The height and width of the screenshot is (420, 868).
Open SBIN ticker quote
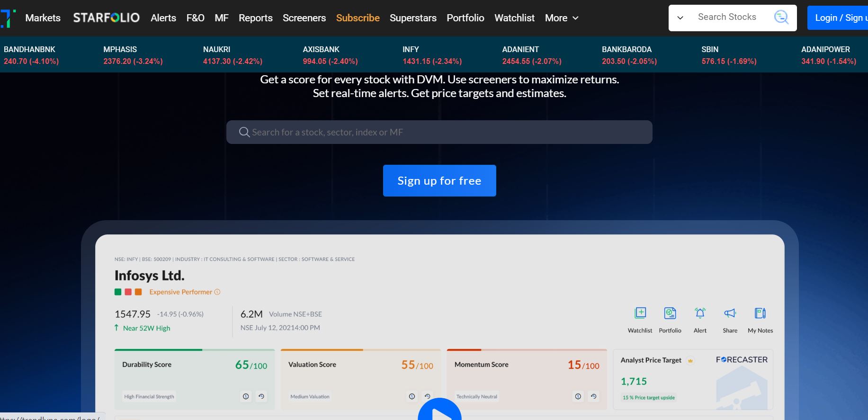[x=729, y=55]
